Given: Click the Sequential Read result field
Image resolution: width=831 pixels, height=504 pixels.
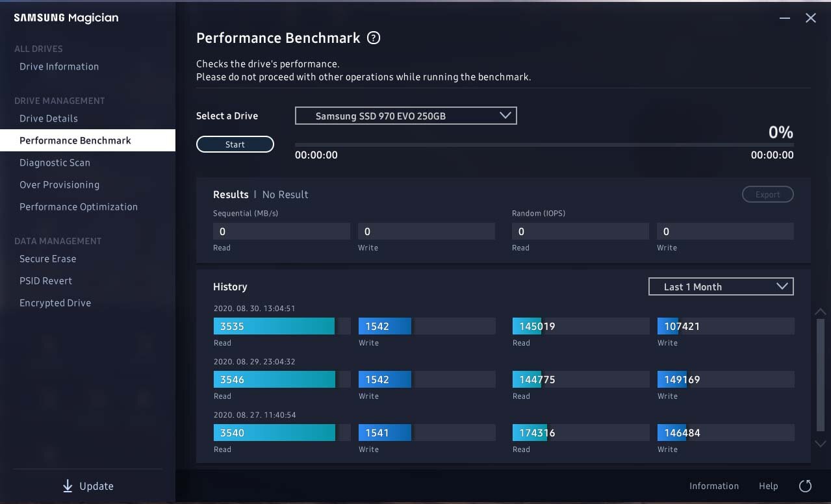Looking at the screenshot, I should coord(281,231).
